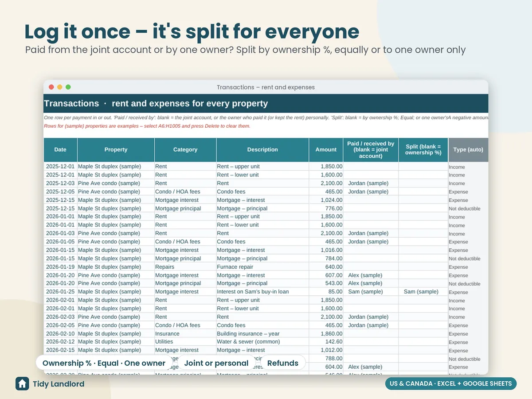Screen dimensions: 532x399
Task: Select the "Amount" column header
Action: pos(326,150)
